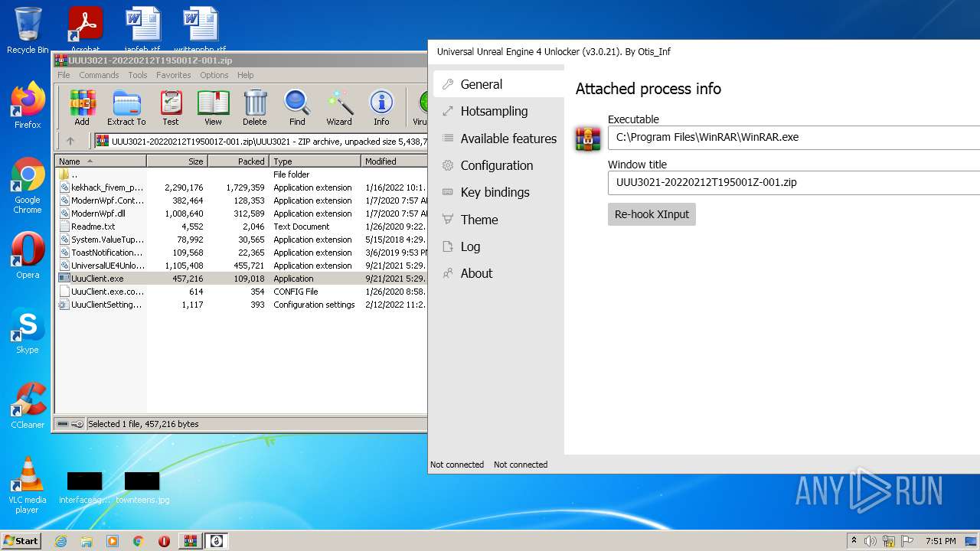Select the Readme.txt file
Screen dimensions: 980x551
(241, 227)
